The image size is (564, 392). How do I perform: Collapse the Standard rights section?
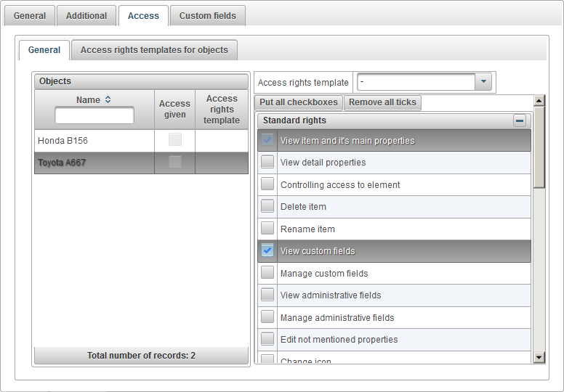click(x=519, y=121)
